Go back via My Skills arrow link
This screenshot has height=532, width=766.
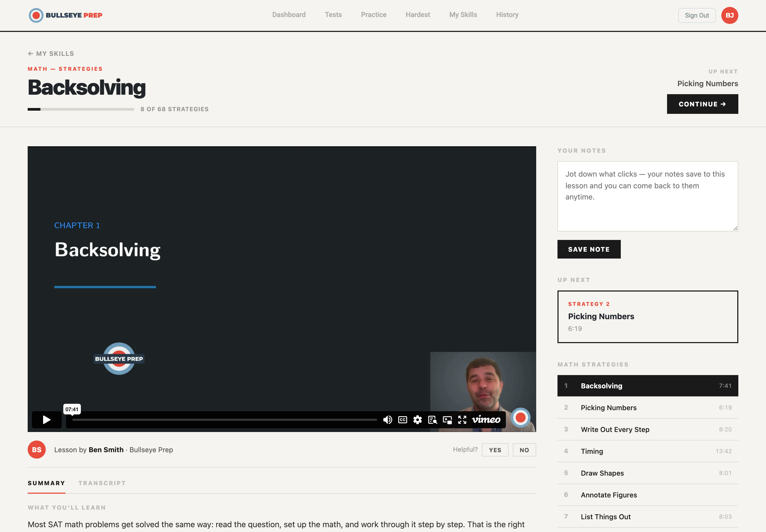[x=51, y=54]
